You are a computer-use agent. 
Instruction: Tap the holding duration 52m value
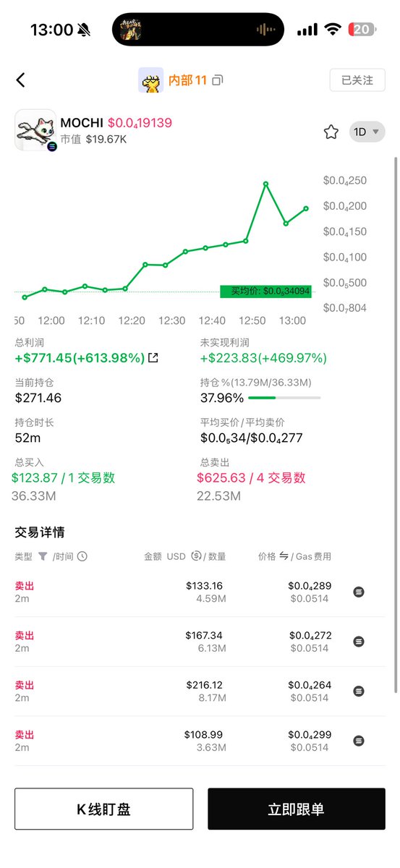pos(27,438)
